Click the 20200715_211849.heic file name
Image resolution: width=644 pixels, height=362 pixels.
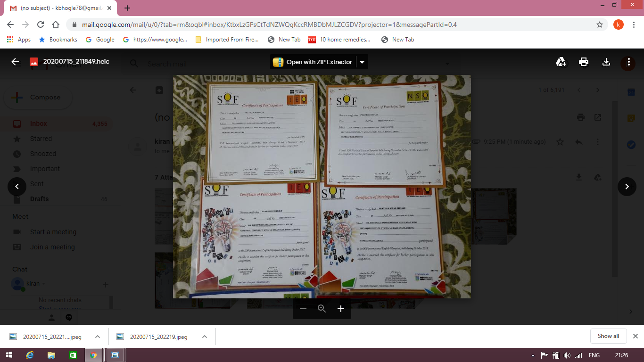(76, 62)
